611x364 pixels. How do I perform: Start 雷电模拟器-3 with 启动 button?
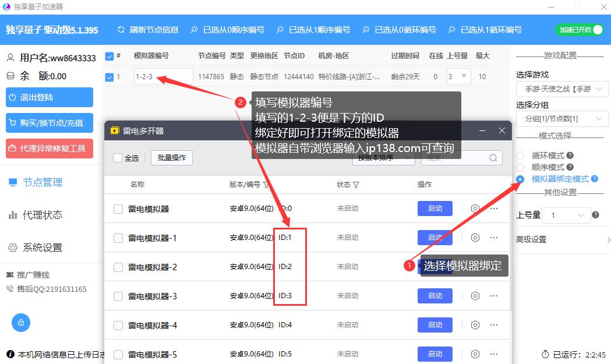tap(435, 296)
